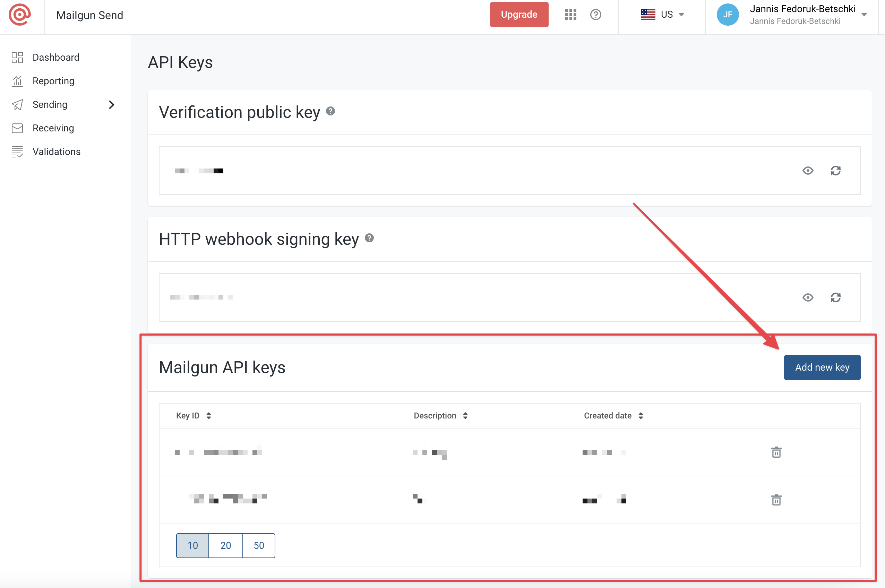Regenerate the HTTP webhook signing key
This screenshot has height=588, width=885.
[835, 297]
